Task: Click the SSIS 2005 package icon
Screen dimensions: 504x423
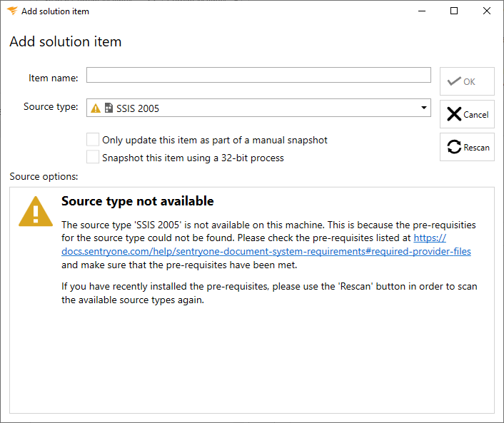Action: pyautogui.click(x=109, y=108)
